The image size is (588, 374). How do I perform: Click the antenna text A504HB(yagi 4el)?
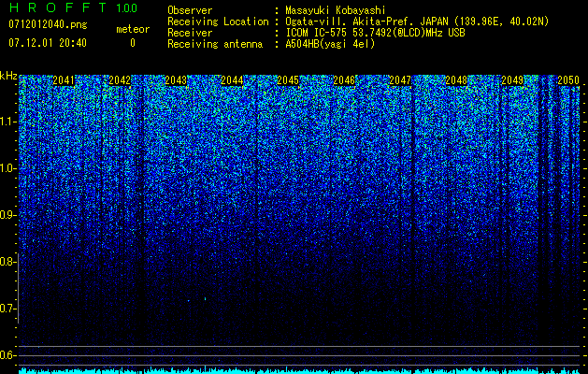click(330, 44)
